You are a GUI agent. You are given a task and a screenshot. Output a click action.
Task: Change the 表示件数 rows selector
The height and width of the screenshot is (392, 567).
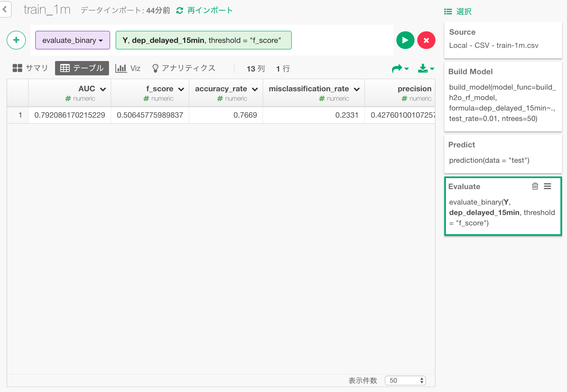pos(405,380)
